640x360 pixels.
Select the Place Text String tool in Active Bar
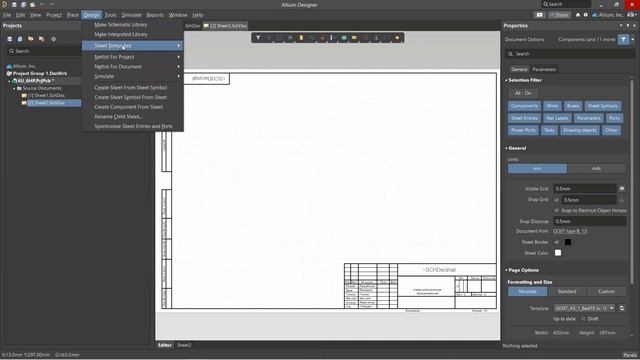coord(376,38)
